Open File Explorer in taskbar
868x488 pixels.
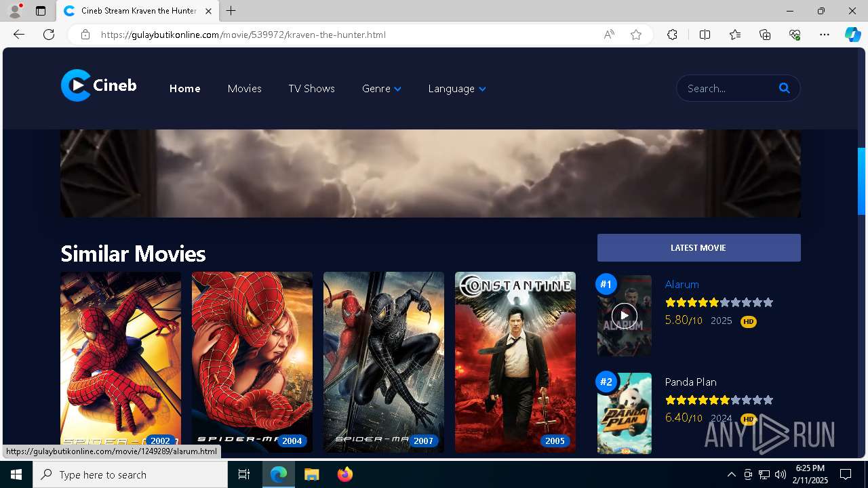click(x=311, y=474)
